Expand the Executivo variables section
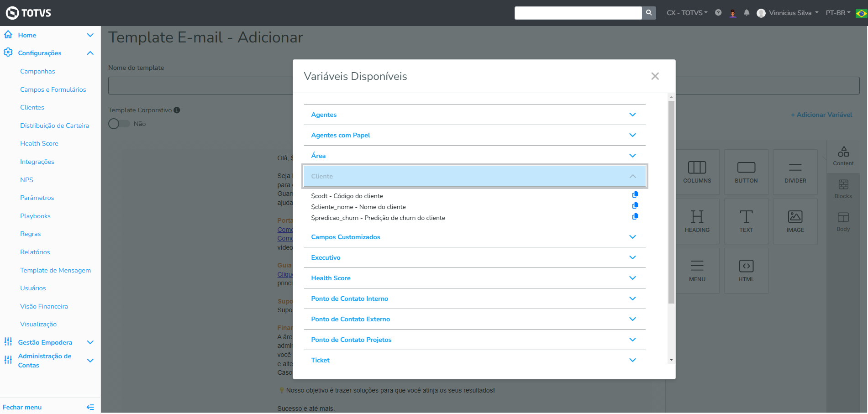The image size is (868, 414). tap(475, 257)
